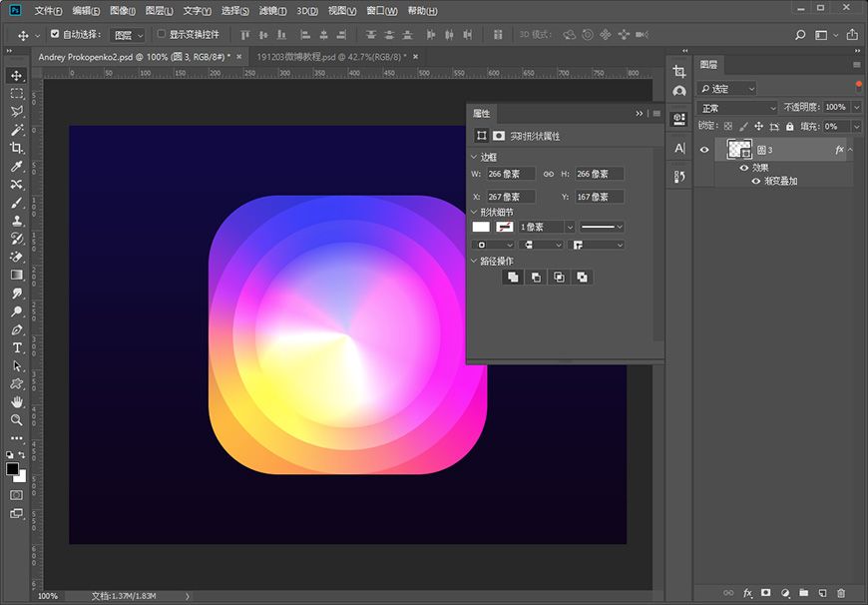Select the Magic Wand tool
Viewport: 868px width, 605px height.
pos(17,130)
